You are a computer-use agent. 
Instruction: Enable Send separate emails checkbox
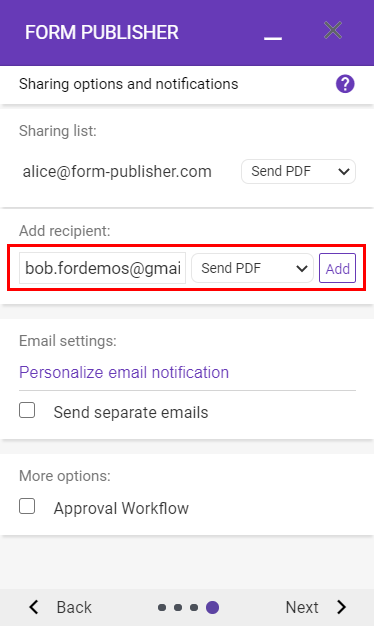coord(27,410)
